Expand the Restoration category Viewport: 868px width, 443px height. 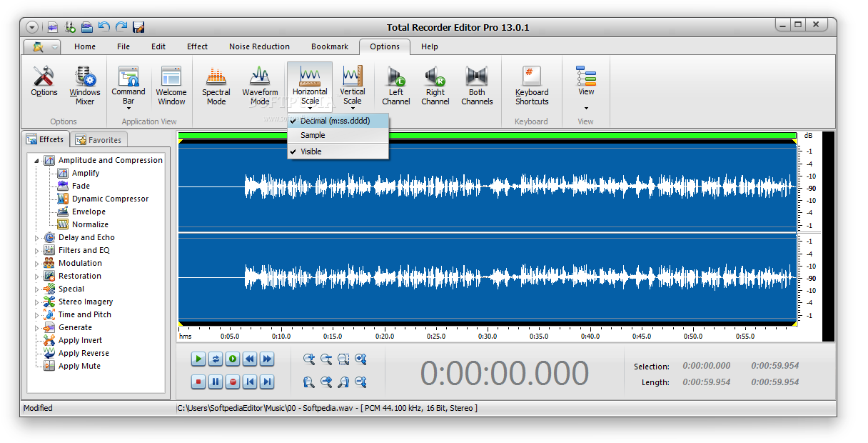[x=37, y=277]
